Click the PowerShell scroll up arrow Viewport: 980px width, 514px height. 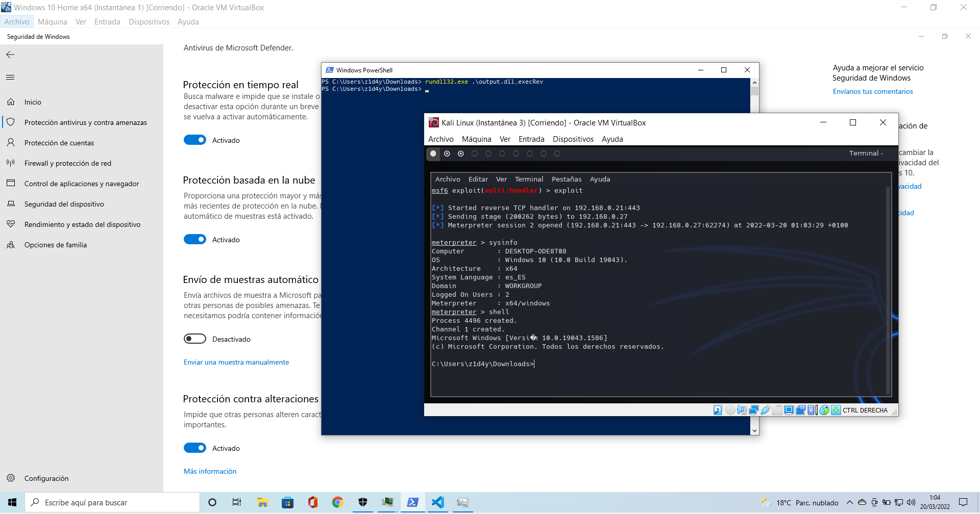(754, 82)
